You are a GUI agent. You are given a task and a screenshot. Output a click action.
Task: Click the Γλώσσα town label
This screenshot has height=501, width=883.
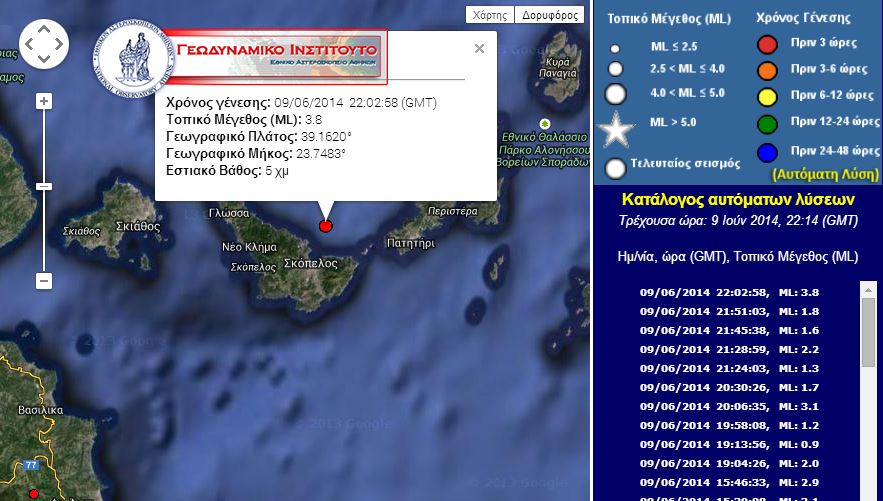[x=229, y=213]
